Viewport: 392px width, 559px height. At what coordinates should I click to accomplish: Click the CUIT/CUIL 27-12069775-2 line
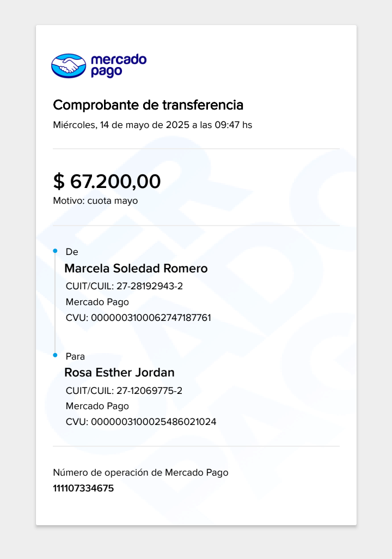[124, 391]
